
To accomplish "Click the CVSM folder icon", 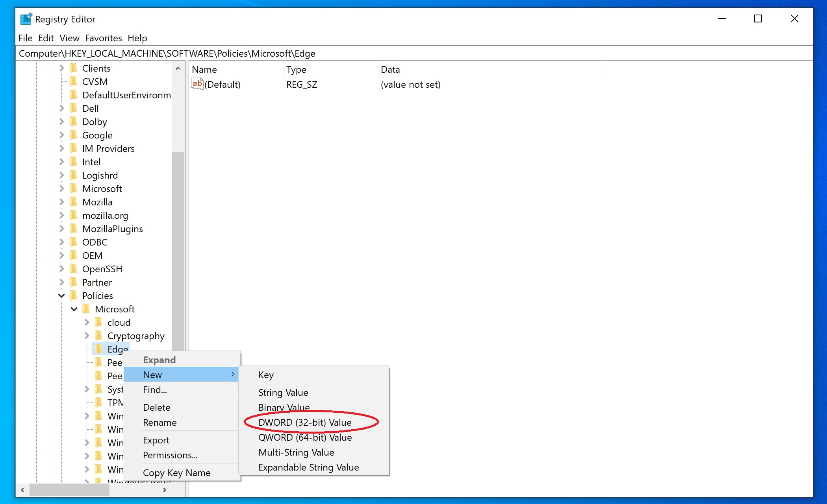I will click(73, 81).
